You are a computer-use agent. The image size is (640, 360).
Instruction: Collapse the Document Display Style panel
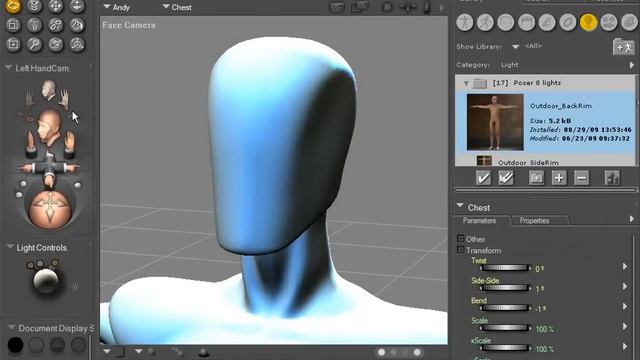point(11,327)
